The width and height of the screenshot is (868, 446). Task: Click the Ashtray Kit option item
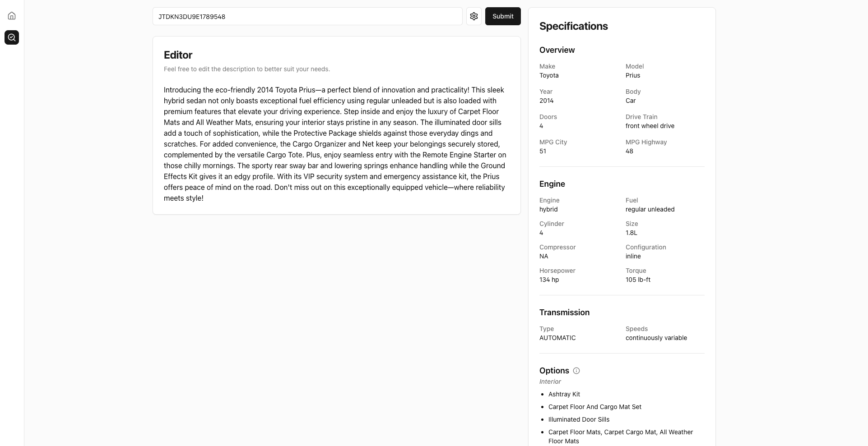(564, 394)
